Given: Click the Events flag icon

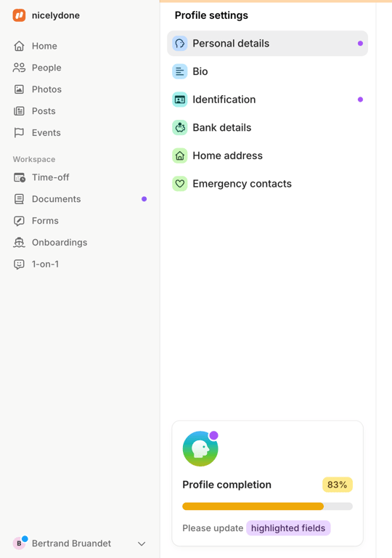Looking at the screenshot, I should [19, 133].
